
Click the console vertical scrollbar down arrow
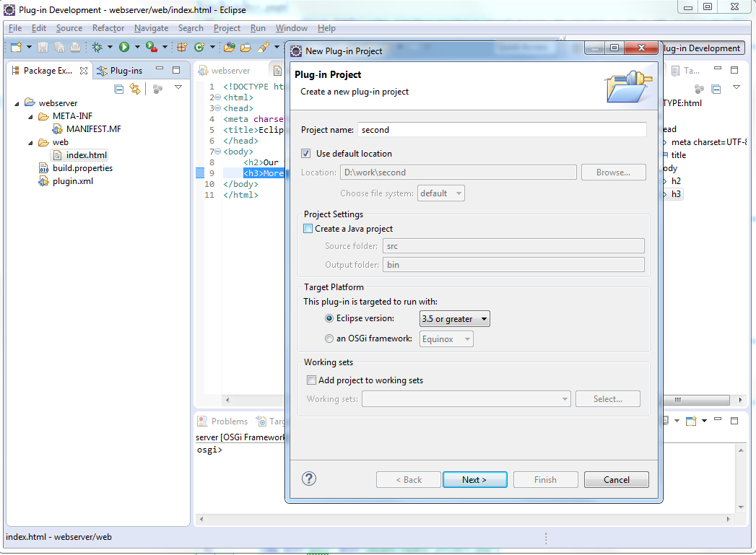click(x=741, y=507)
